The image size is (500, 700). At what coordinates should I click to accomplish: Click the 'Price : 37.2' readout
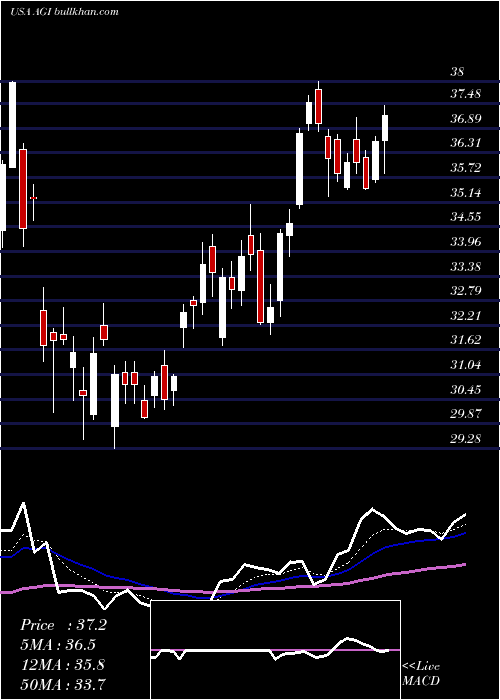tap(63, 625)
